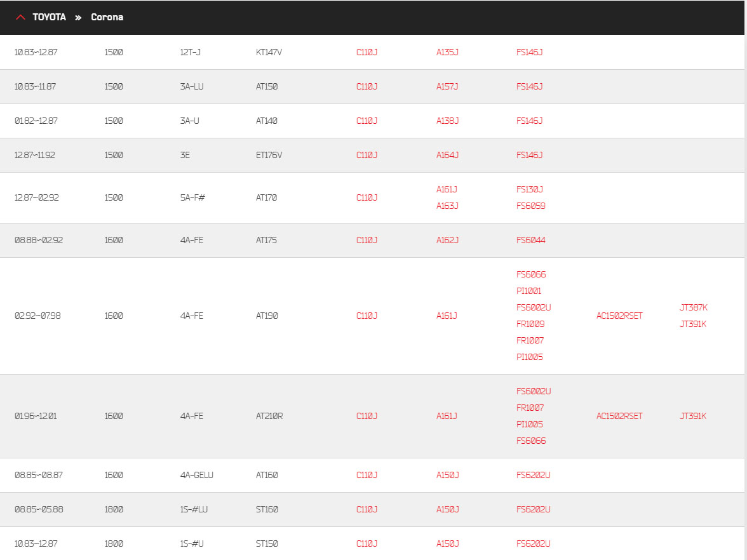
Task: Select chassis code AT190 cell
Action: pos(267,316)
